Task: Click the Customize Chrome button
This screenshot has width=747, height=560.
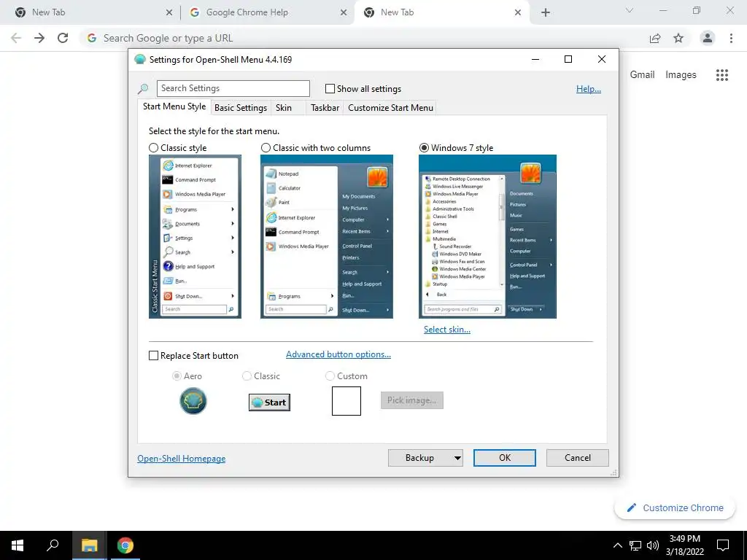Action: point(675,508)
